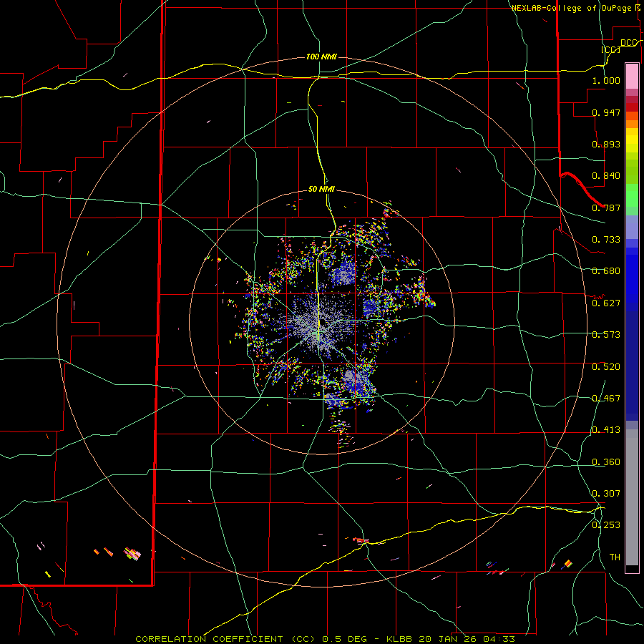
Task: Select the 0.627 scale value
Action: click(606, 303)
